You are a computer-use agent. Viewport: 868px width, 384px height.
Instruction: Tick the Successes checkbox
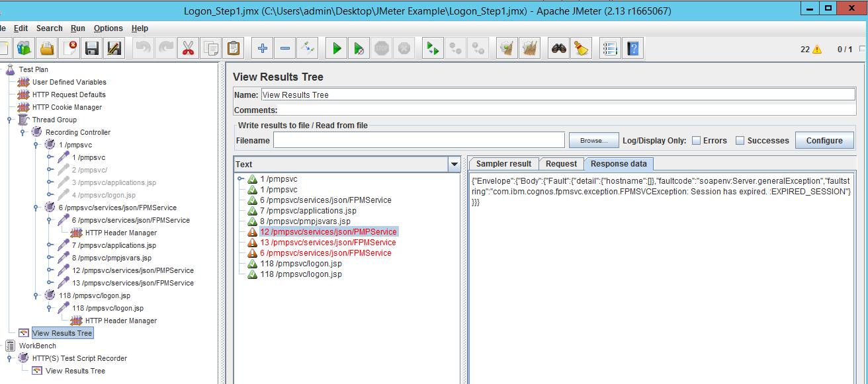coord(740,140)
